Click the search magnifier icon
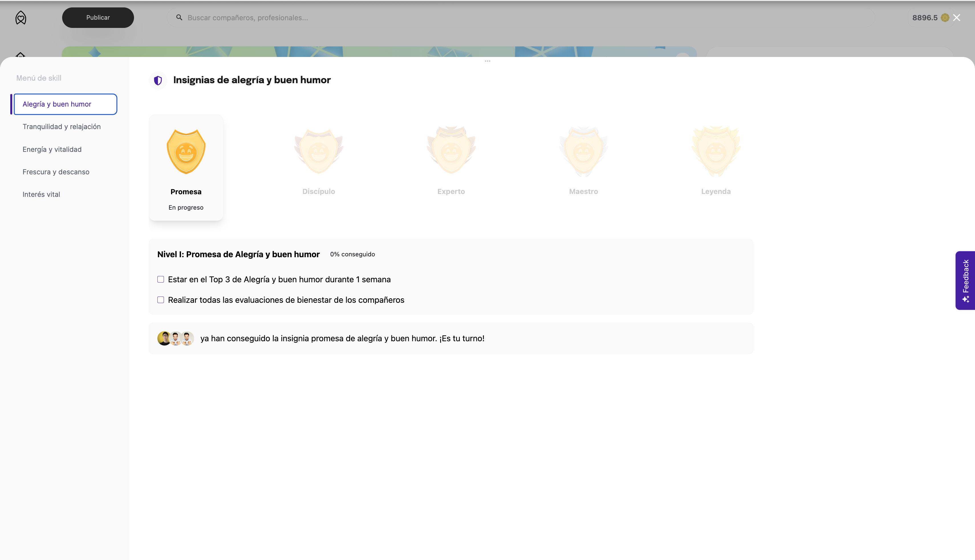Image resolution: width=975 pixels, height=560 pixels. (x=179, y=17)
